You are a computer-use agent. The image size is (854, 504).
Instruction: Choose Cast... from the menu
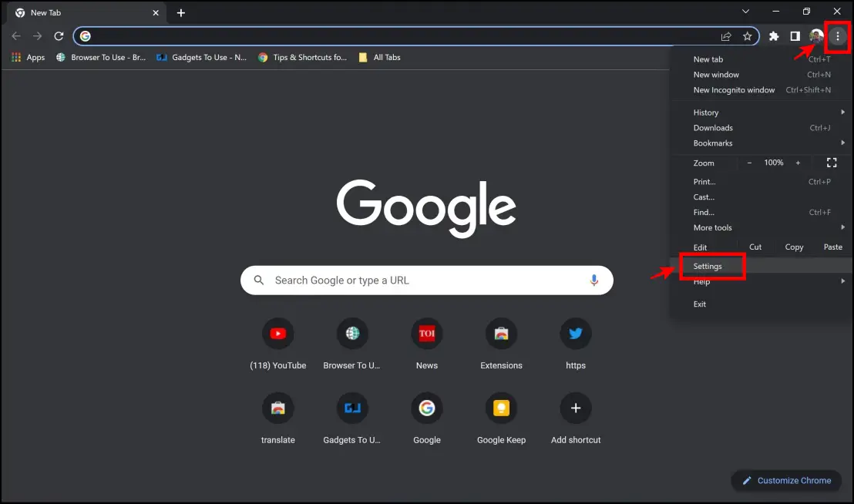click(x=762, y=197)
